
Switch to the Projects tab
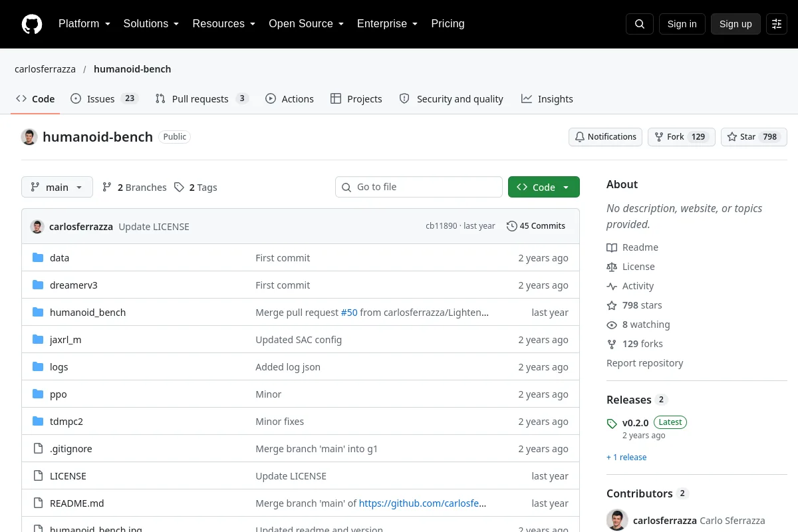point(356,99)
